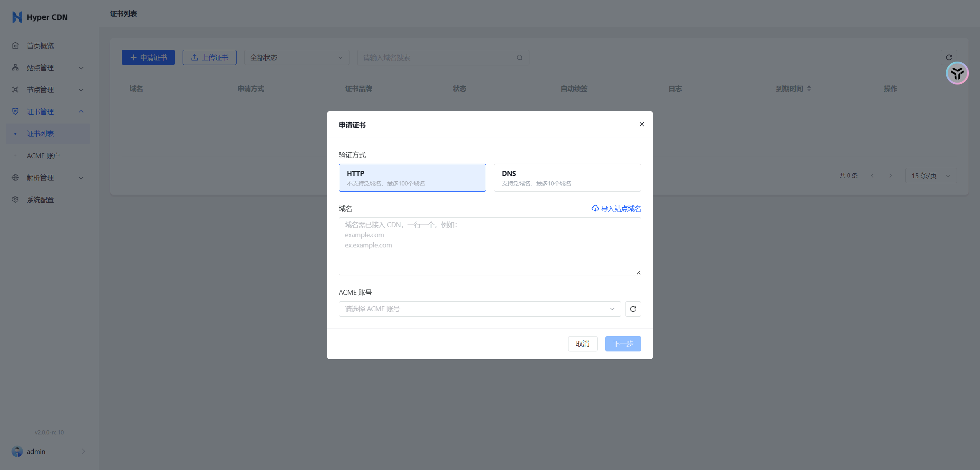The image size is (980, 470).
Task: Click the refresh icon next to ACME account
Action: coord(633,309)
